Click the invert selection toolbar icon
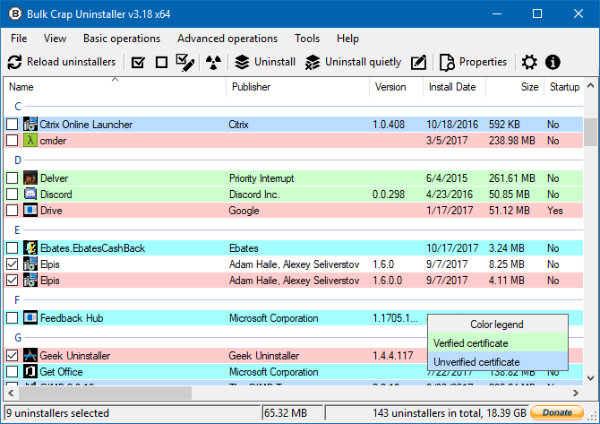This screenshot has width=600, height=424. pyautogui.click(x=185, y=62)
